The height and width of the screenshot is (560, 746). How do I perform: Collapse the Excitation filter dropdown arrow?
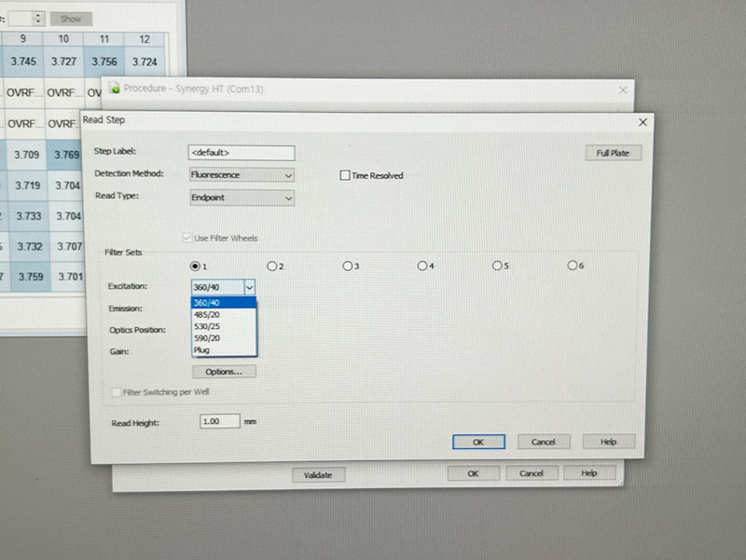pyautogui.click(x=249, y=289)
